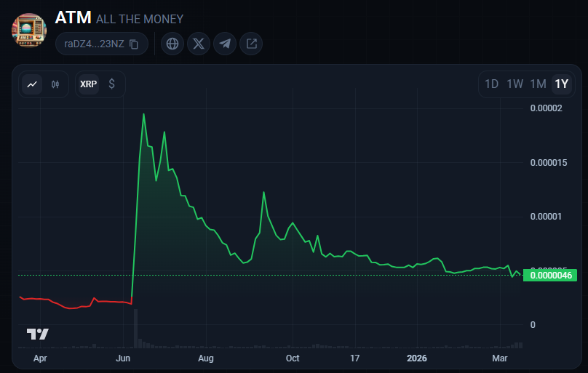Switch to candlestick chart view

pyautogui.click(x=55, y=84)
